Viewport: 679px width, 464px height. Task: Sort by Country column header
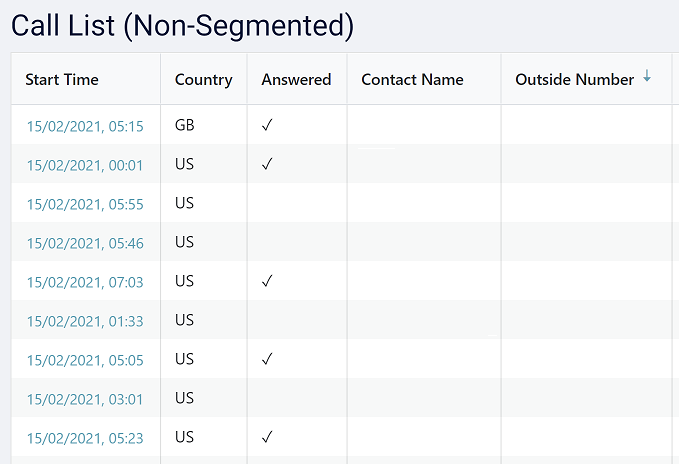[203, 80]
